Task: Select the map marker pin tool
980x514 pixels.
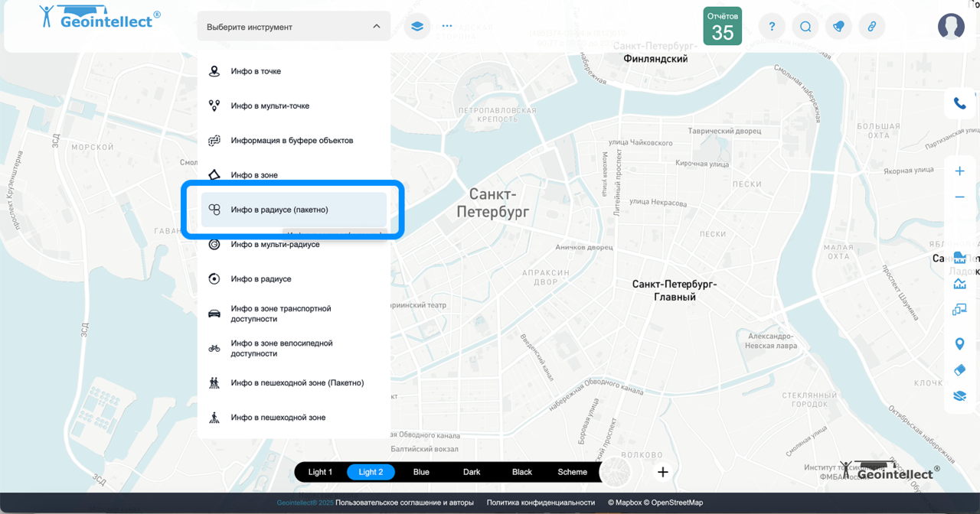Action: [959, 344]
